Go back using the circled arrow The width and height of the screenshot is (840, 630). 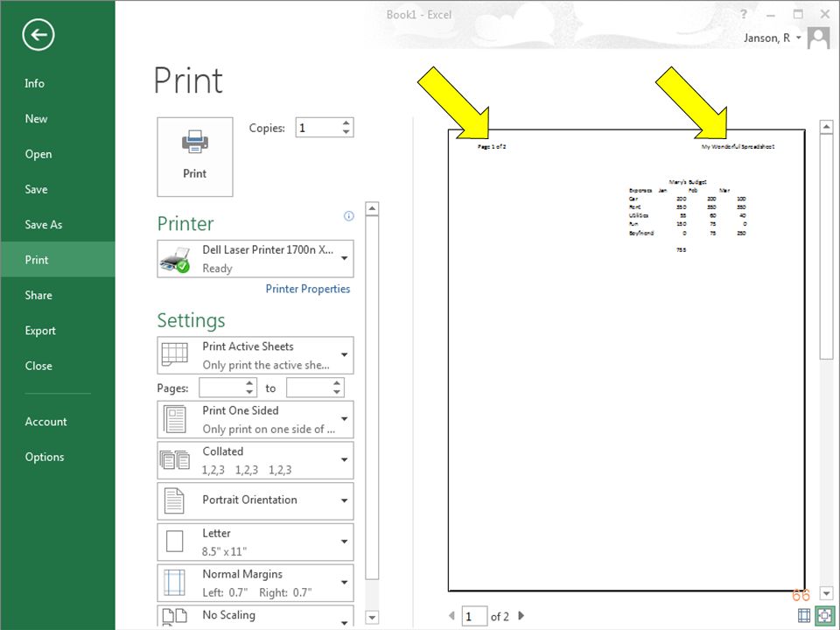[38, 35]
